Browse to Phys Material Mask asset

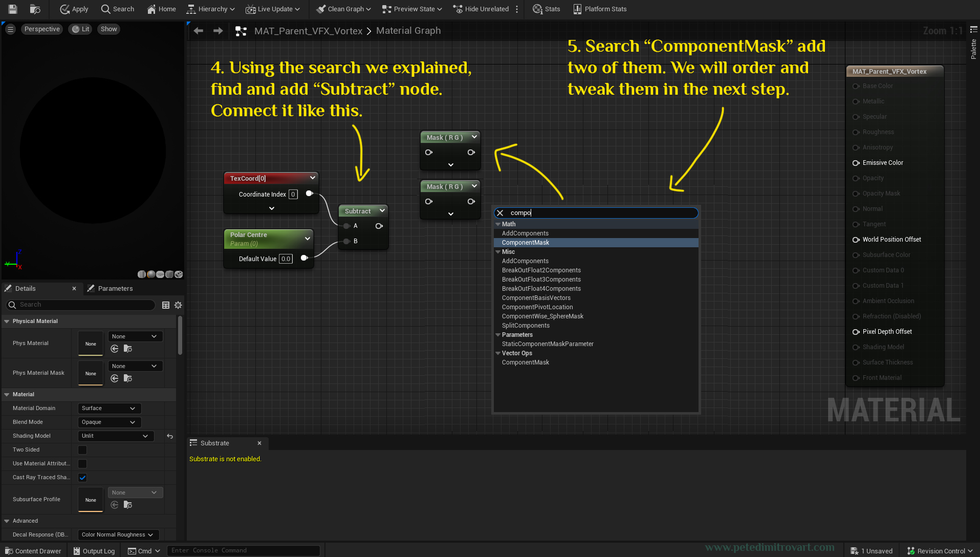point(128,378)
